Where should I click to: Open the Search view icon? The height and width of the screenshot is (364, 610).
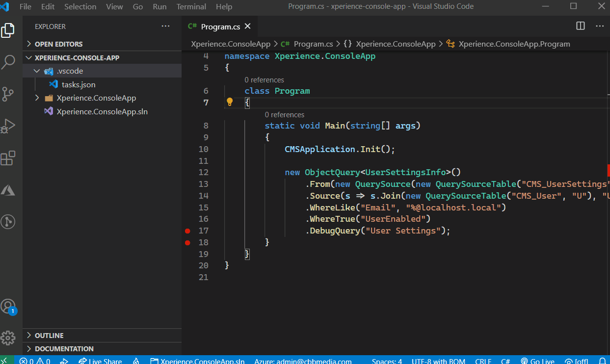[x=8, y=62]
